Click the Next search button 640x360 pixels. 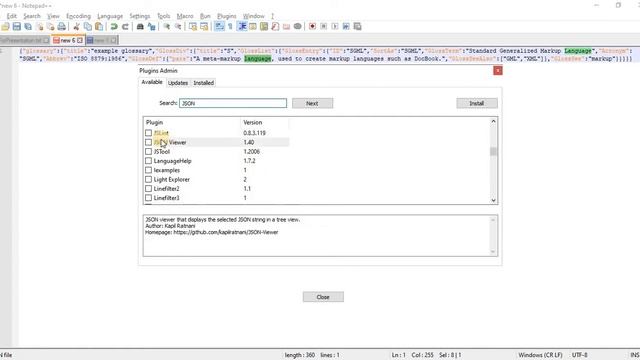(x=312, y=103)
